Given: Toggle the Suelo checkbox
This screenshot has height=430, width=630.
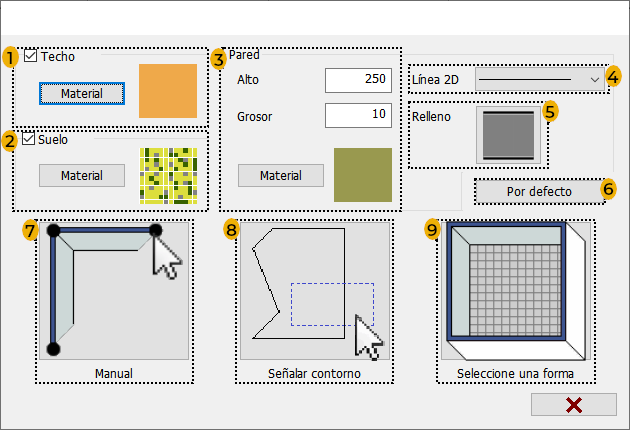Looking at the screenshot, I should (28, 139).
